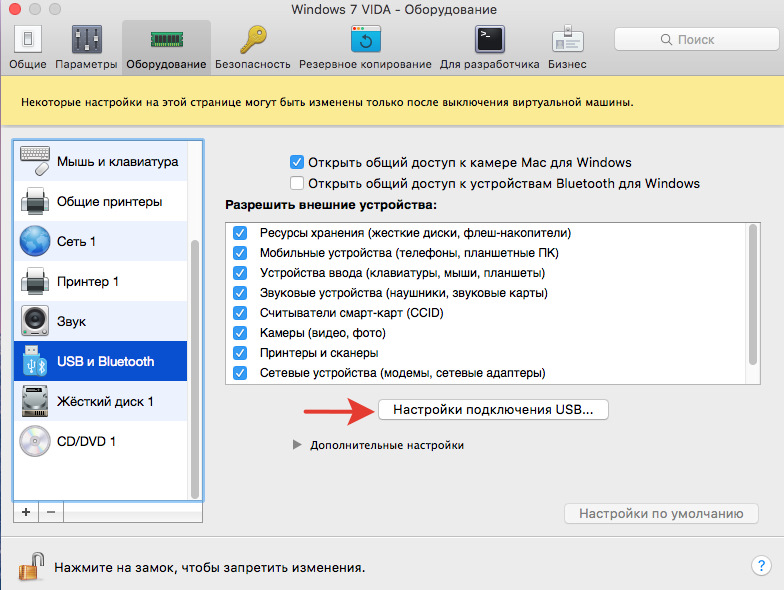Close the settings window with red button

point(15,9)
